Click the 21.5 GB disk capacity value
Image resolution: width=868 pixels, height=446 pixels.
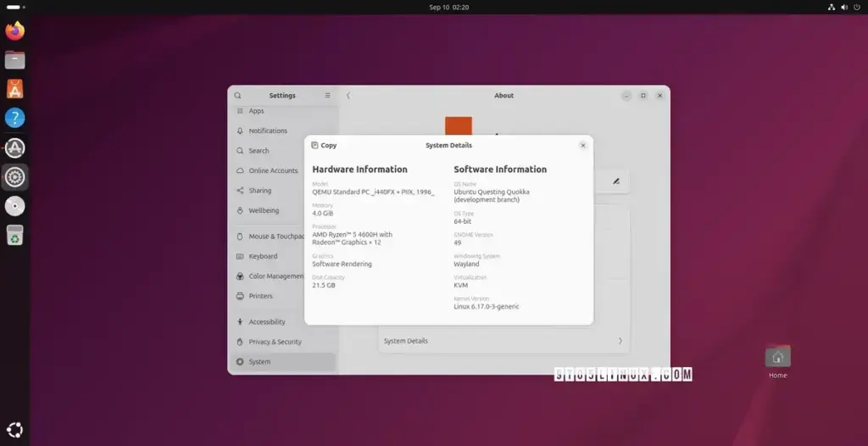[x=324, y=285]
